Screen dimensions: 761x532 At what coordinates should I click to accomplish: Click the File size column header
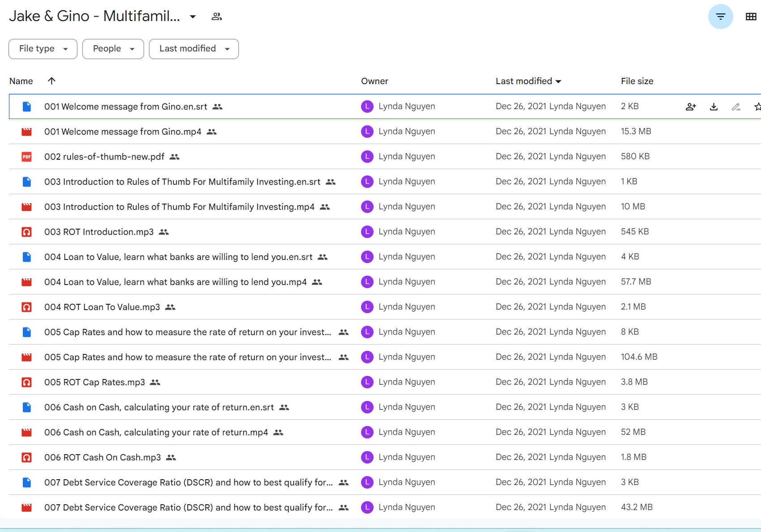637,81
